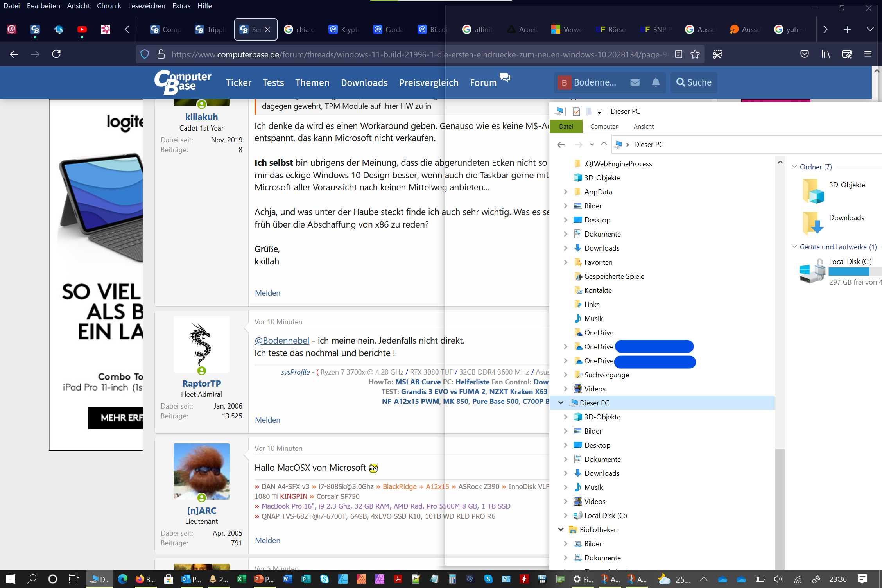Open Firefox reader view icon
The width and height of the screenshot is (882, 588).
679,54
